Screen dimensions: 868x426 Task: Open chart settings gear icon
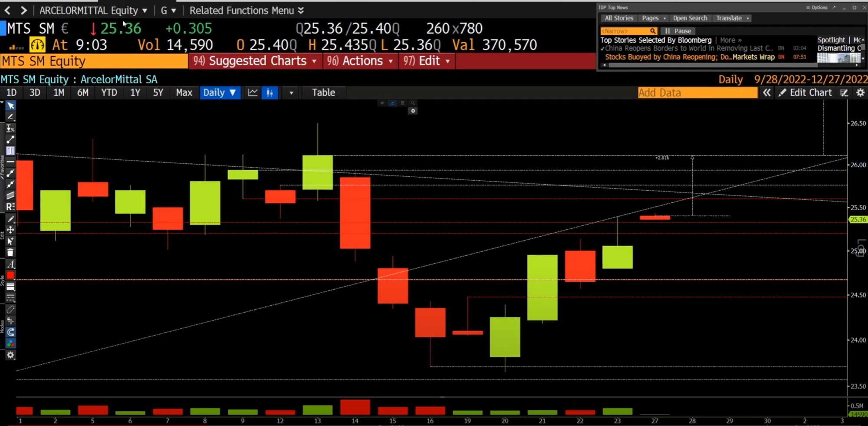point(860,92)
